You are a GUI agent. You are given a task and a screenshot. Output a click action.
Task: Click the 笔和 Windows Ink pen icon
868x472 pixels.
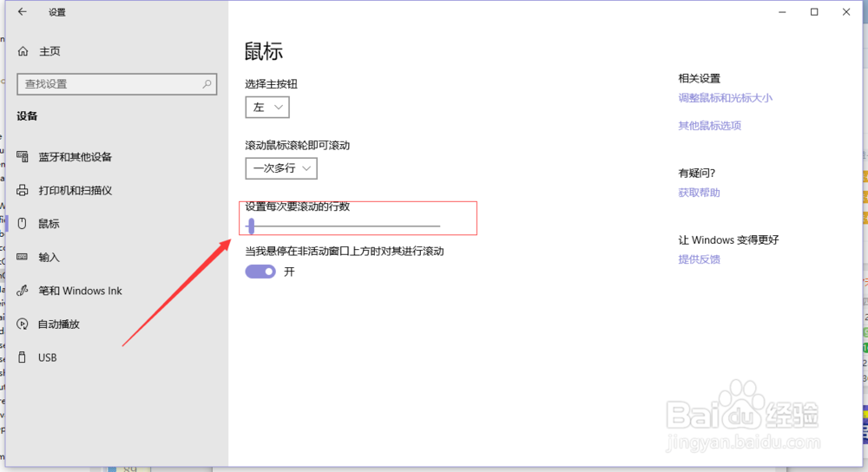23,291
